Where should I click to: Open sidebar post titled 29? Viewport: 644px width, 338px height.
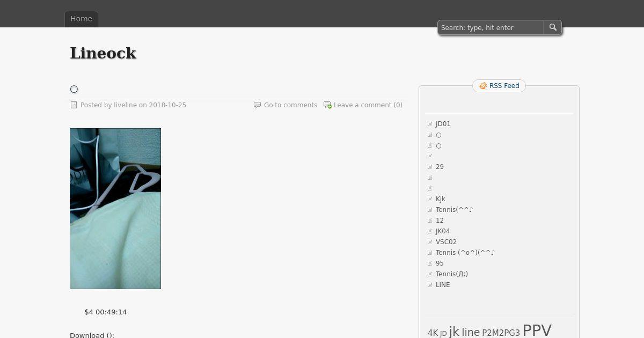click(440, 167)
